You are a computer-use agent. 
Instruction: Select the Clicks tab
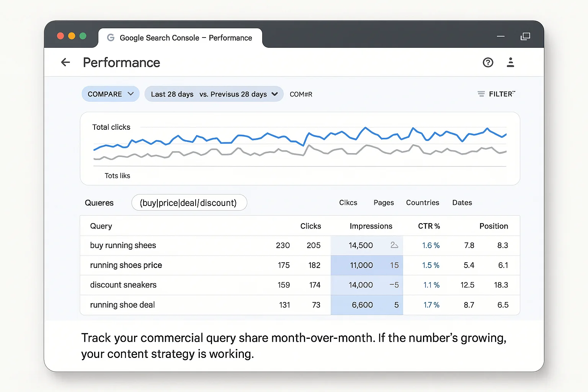[x=348, y=203]
